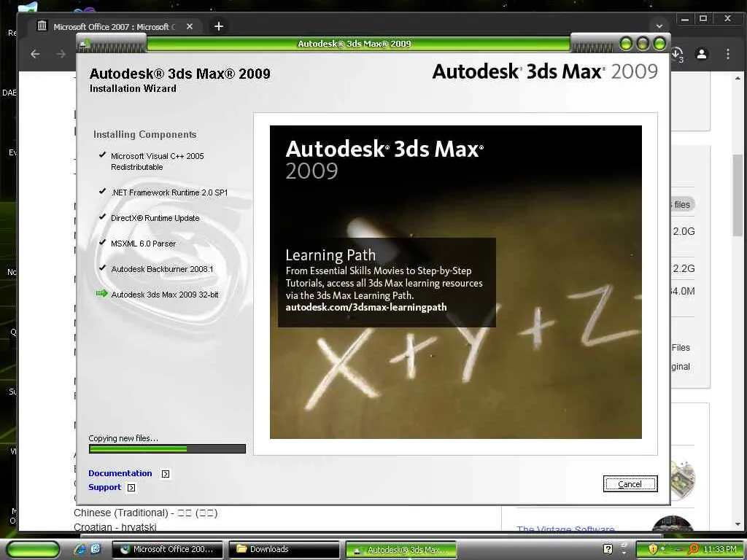The width and height of the screenshot is (747, 560).
Task: Click the Learning Path splash image
Action: 455,282
